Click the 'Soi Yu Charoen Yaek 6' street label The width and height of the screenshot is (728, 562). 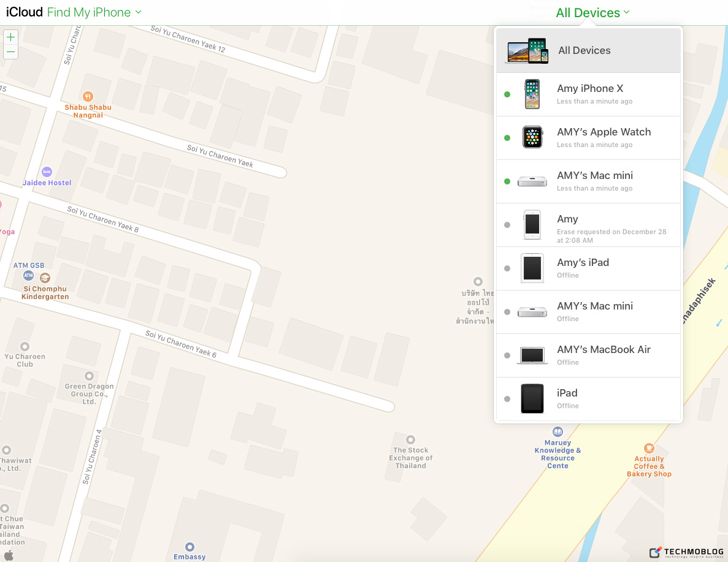[x=181, y=344]
